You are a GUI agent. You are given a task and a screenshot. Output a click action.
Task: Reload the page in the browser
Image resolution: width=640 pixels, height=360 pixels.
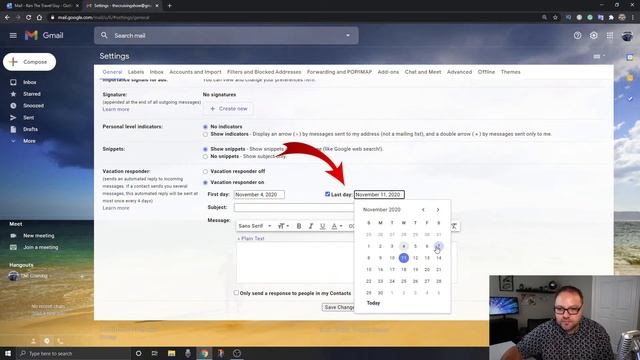pyautogui.click(x=29, y=18)
